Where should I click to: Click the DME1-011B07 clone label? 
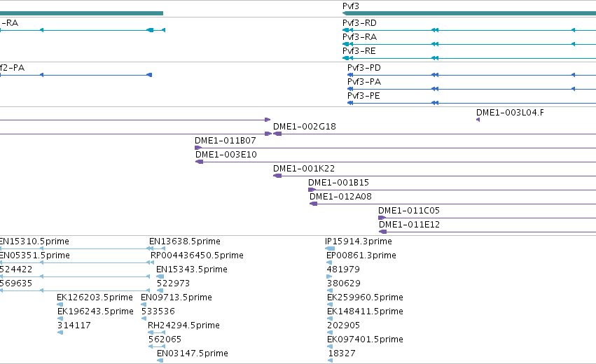pos(225,141)
